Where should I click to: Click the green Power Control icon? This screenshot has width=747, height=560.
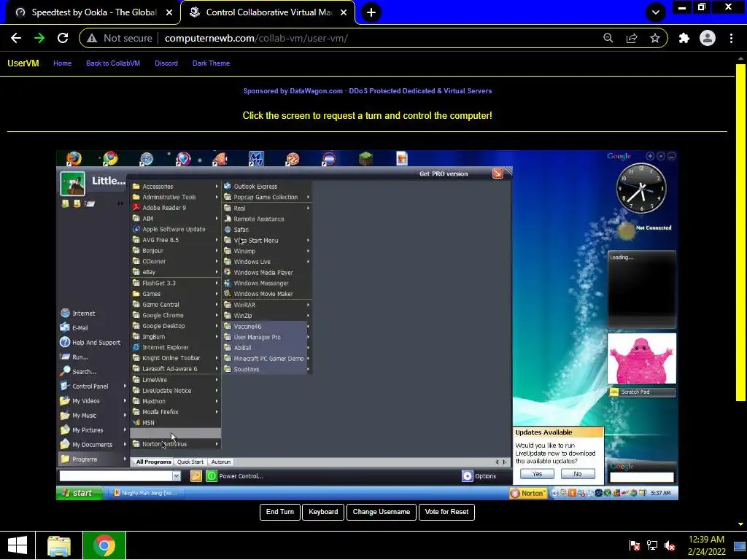tap(212, 475)
